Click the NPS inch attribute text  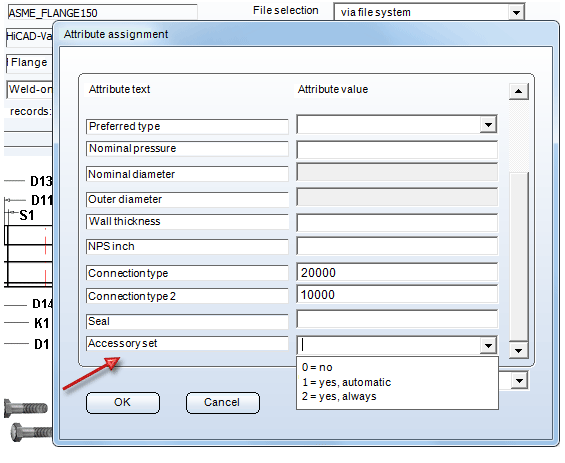pos(187,246)
